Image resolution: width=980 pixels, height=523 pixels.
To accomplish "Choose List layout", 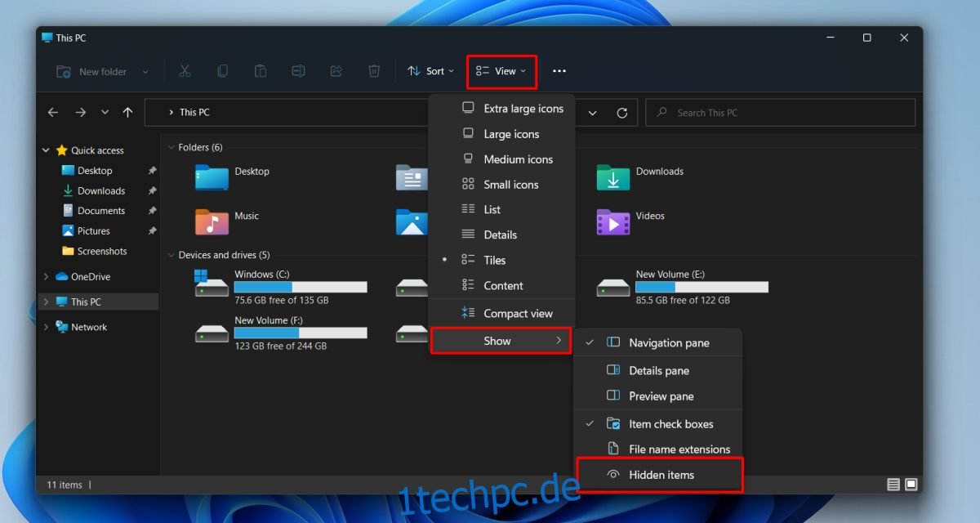I will (x=501, y=209).
